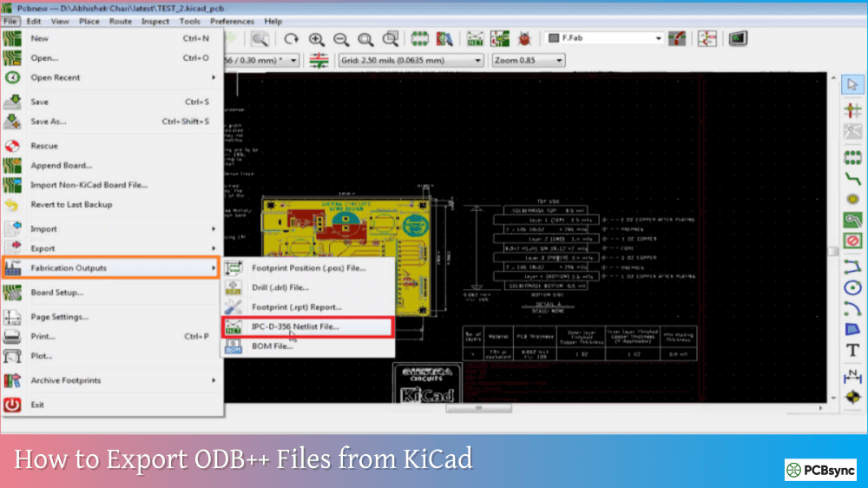Expand the Open Recent submenu
The image size is (868, 488).
pos(112,77)
